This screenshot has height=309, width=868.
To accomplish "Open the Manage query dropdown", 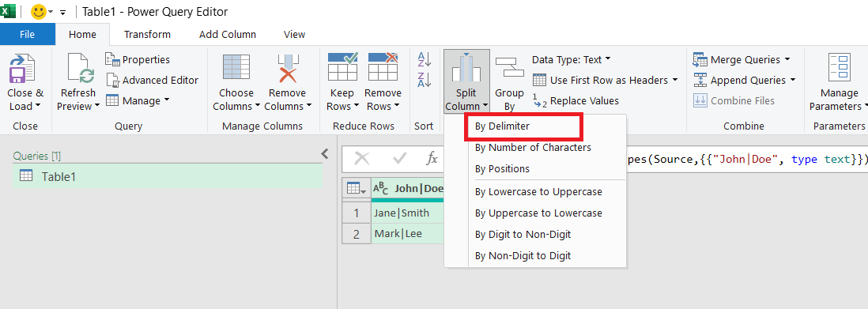I will click(x=138, y=101).
